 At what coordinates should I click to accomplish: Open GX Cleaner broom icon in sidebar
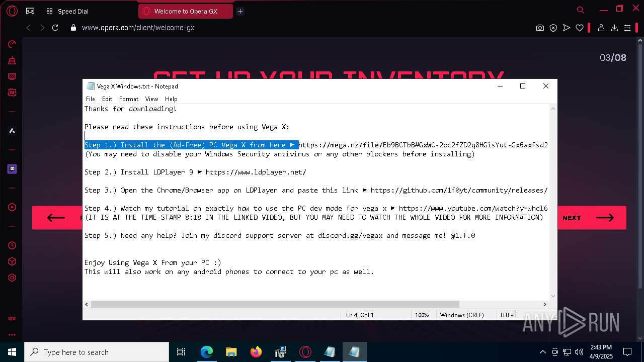tap(12, 60)
